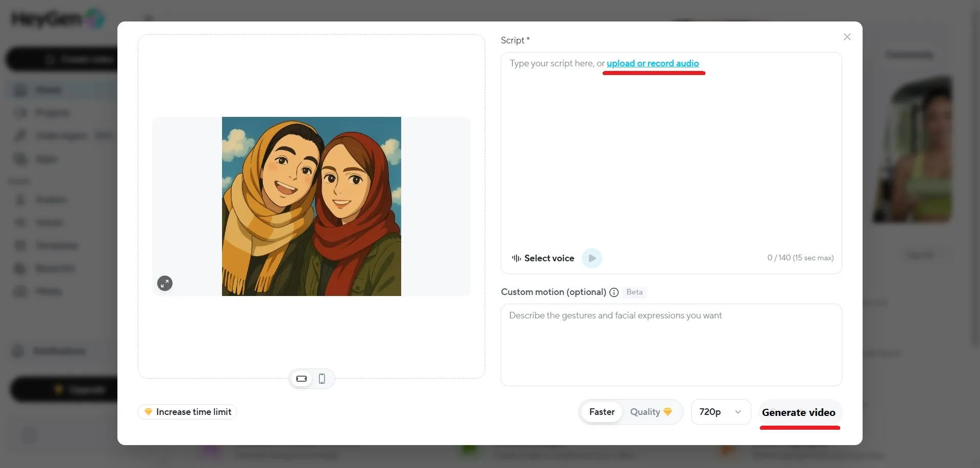980x468 pixels.
Task: Click the Increase time limit button
Action: [187, 411]
